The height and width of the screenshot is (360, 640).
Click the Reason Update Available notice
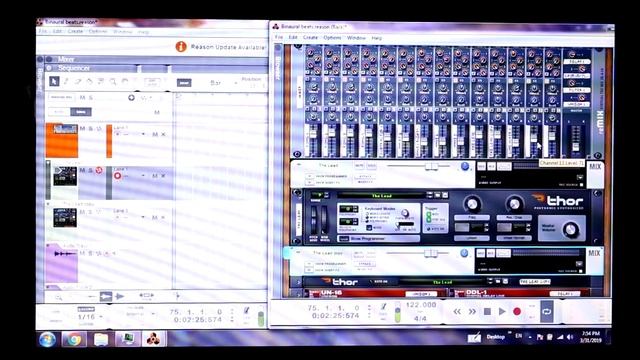228,47
